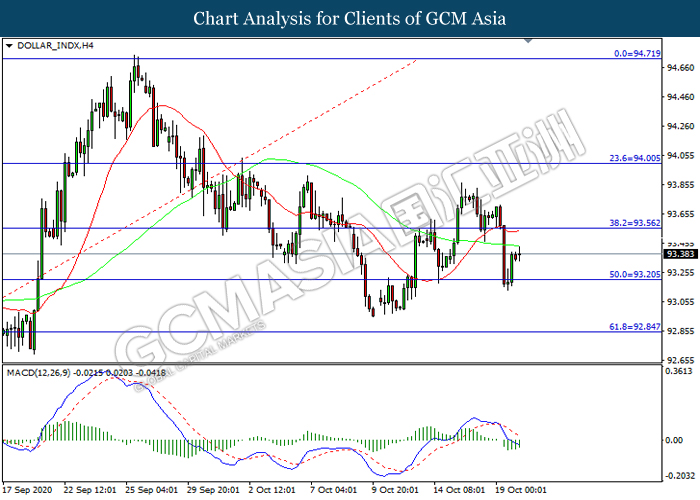This screenshot has width=700, height=500.
Task: Open the triangle menu beside DOLLAR_INDX,H4
Action: point(9,46)
